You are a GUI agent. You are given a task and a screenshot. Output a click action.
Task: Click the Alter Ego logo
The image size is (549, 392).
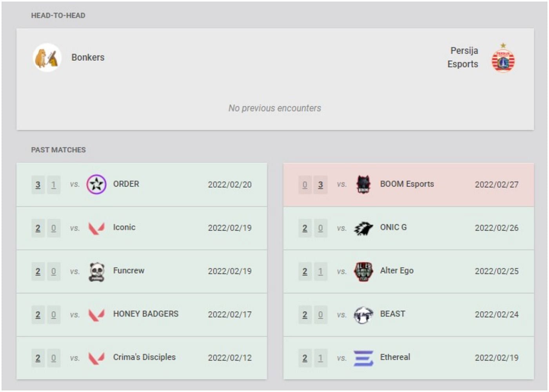[363, 272]
